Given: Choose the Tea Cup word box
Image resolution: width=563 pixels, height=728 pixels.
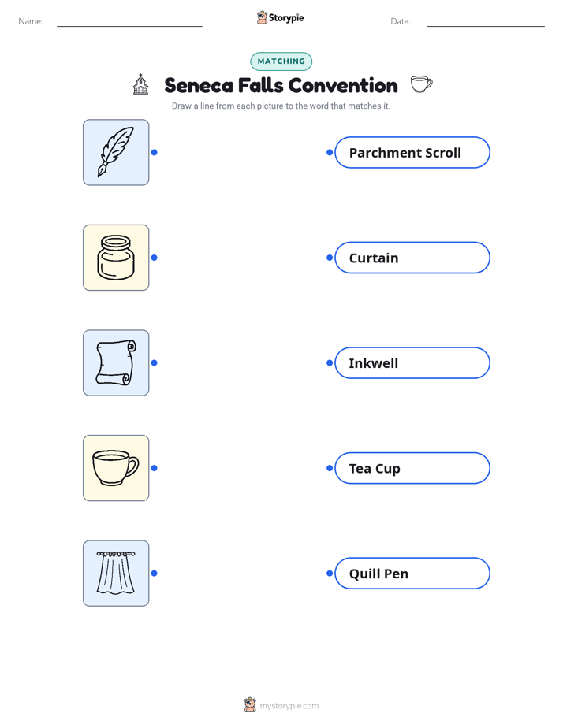Looking at the screenshot, I should pyautogui.click(x=412, y=468).
